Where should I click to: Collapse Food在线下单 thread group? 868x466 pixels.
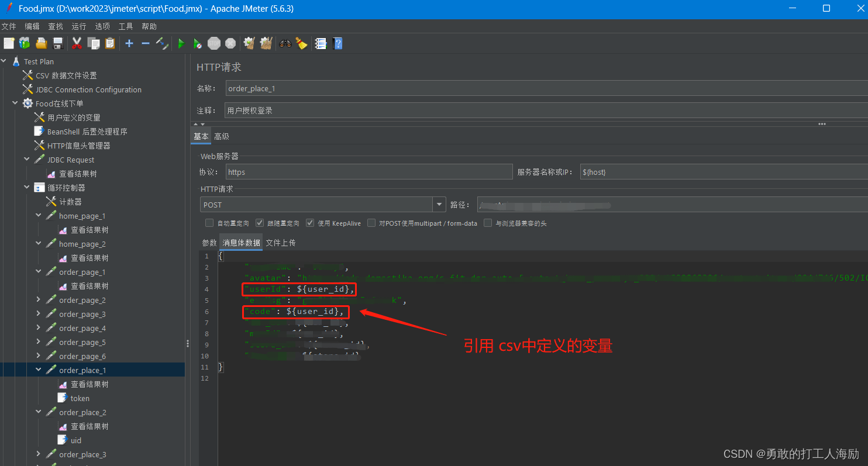pyautogui.click(x=15, y=103)
